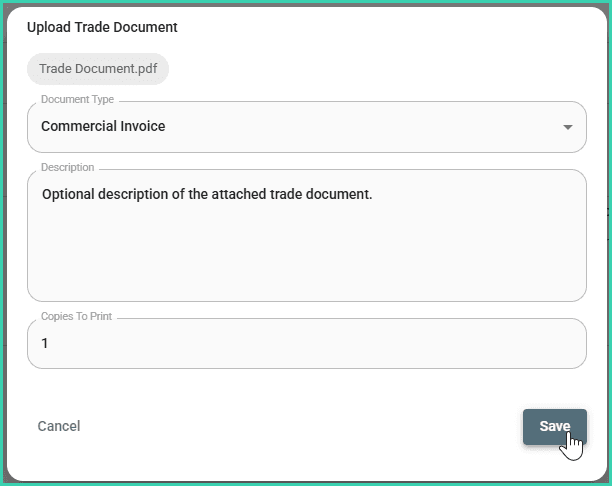The width and height of the screenshot is (612, 486).
Task: Click blank header area right of the title
Action: 400,27
